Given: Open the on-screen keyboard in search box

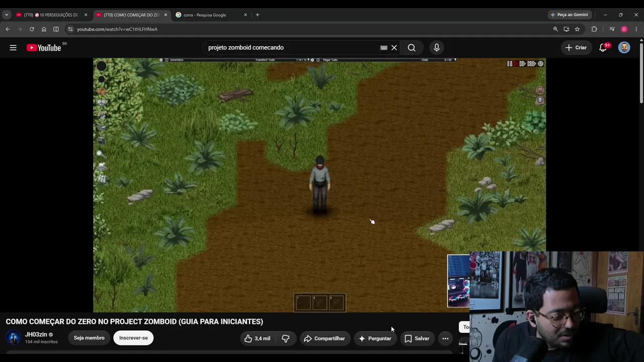Looking at the screenshot, I should click(384, 48).
